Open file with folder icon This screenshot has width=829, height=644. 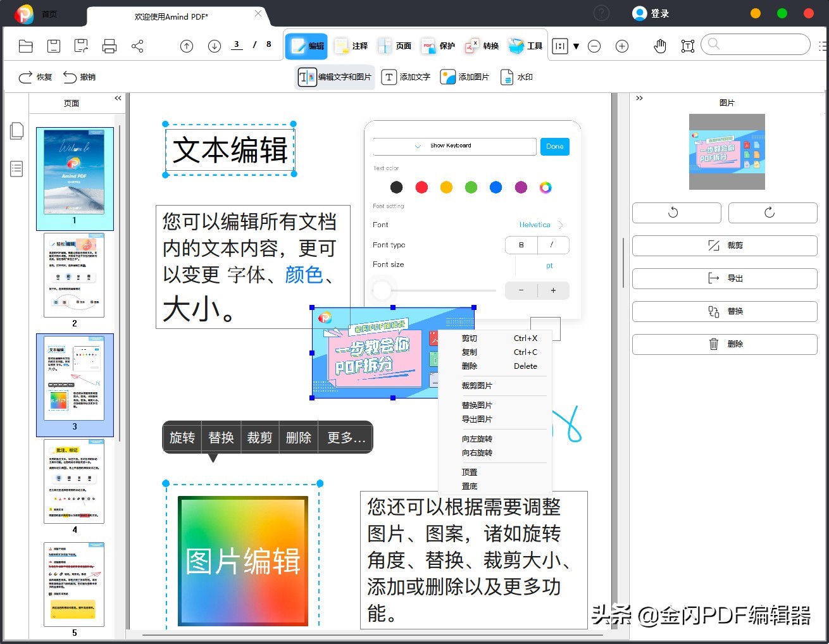[26, 46]
